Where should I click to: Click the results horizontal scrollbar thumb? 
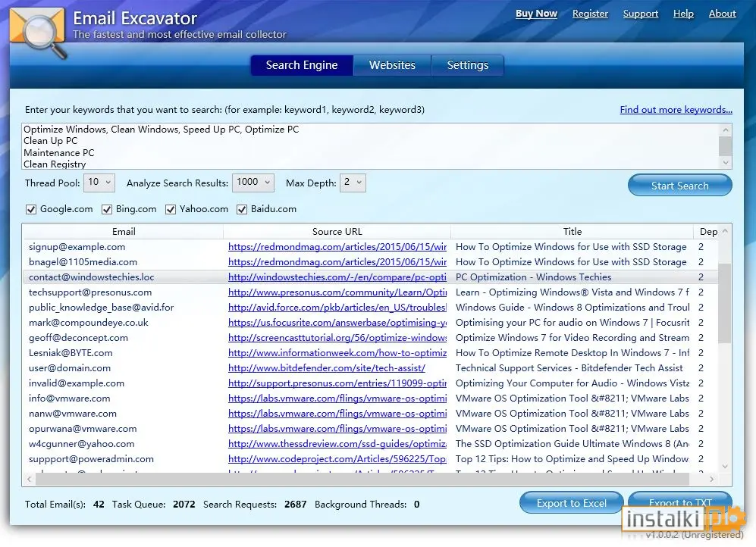pos(362,479)
